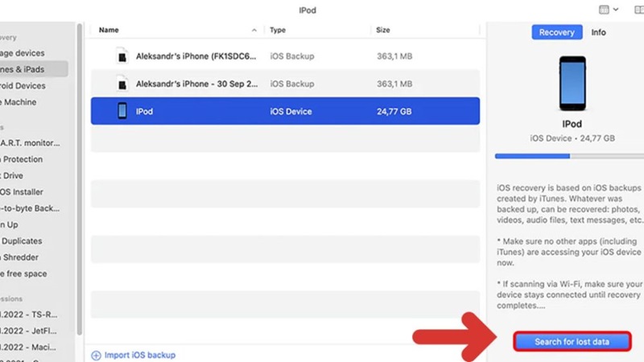Click the iPod device icon in list
The image size is (644, 362).
122,111
